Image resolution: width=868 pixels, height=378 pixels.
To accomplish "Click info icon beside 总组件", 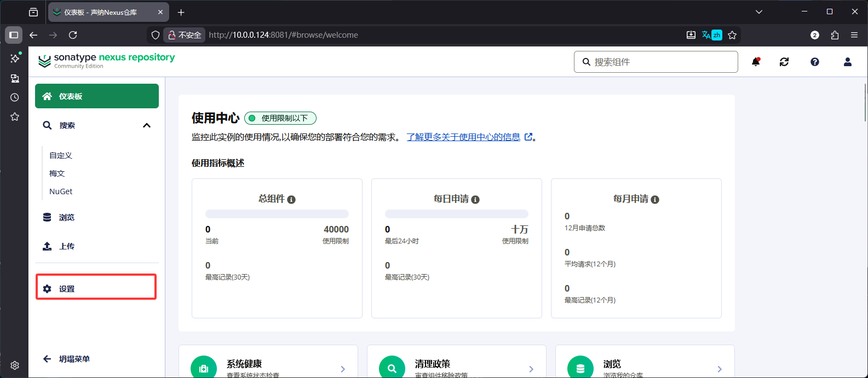I will [x=291, y=200].
